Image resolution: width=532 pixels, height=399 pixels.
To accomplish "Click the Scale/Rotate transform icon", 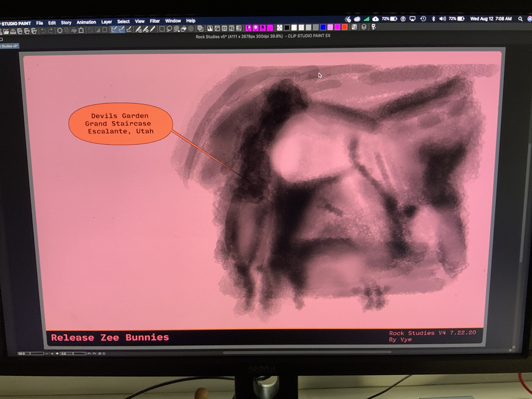I will 81,30.
